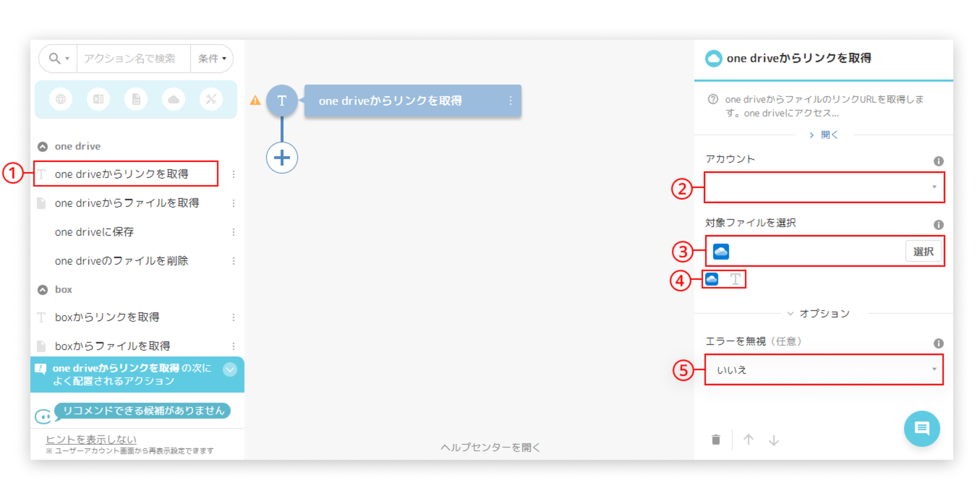
Task: Open ヘルプセンターを開く link
Action: coord(490,447)
